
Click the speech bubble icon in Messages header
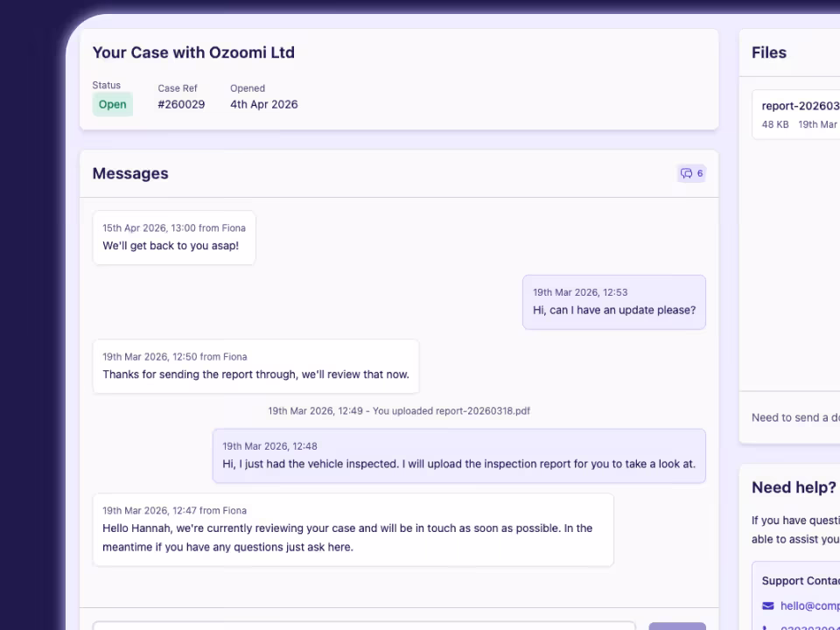tap(688, 173)
